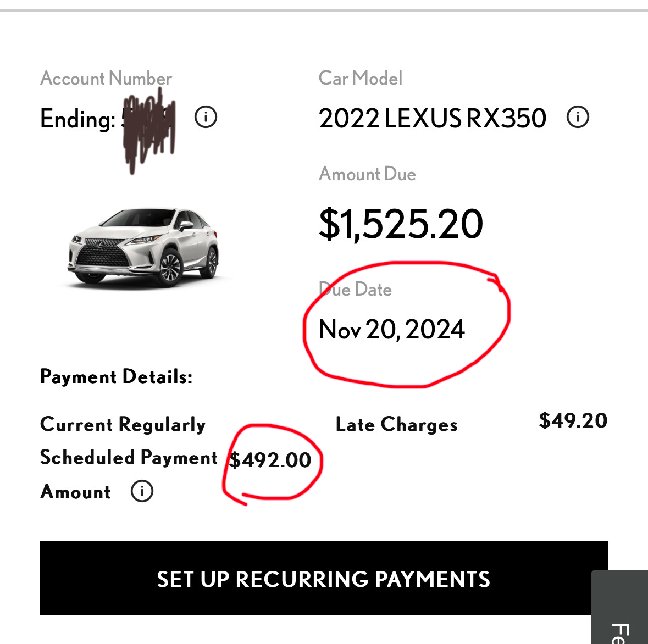Click the Car Model label
Image resolution: width=648 pixels, height=644 pixels.
click(x=361, y=78)
